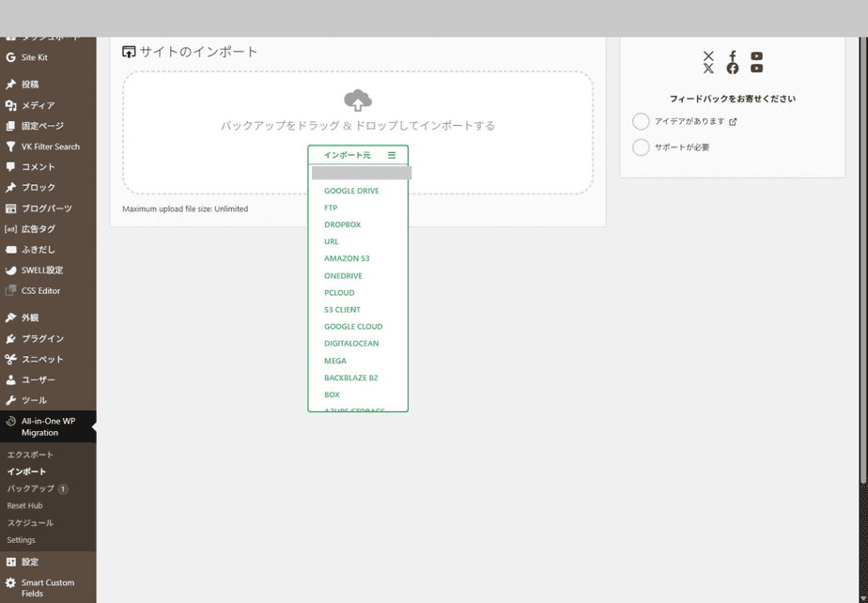Click the external link icon beside アイデアがあります

[x=733, y=122]
